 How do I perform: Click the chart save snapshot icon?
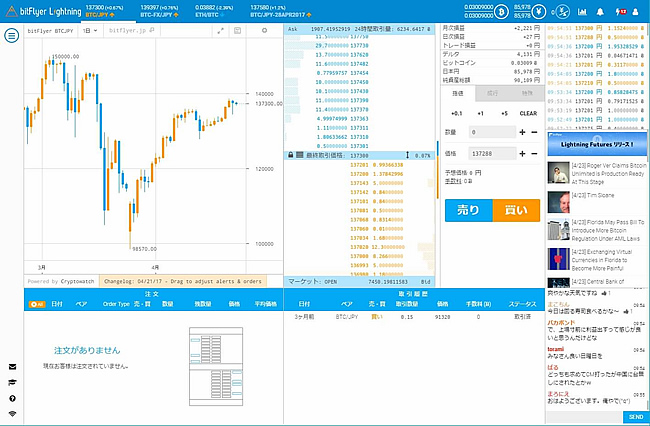[237, 31]
